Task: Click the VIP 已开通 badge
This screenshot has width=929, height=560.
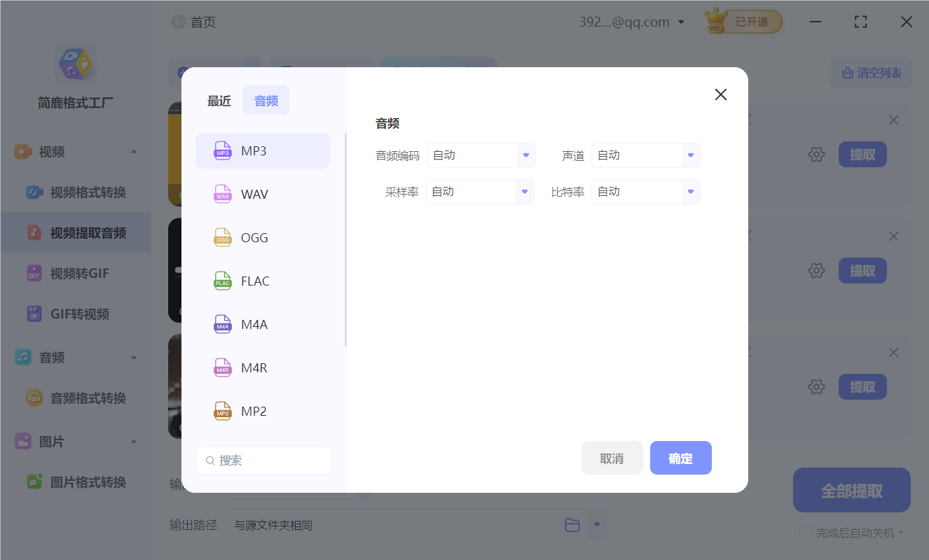Action: click(x=743, y=21)
